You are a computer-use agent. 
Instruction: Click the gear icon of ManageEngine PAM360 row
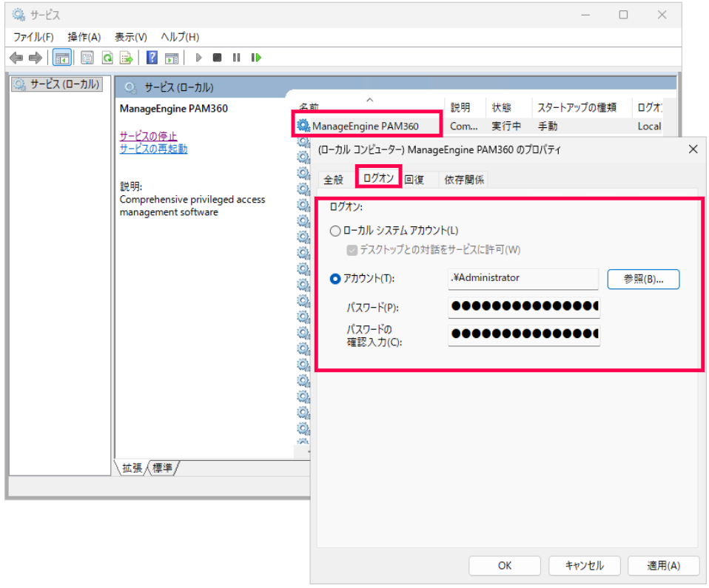303,125
